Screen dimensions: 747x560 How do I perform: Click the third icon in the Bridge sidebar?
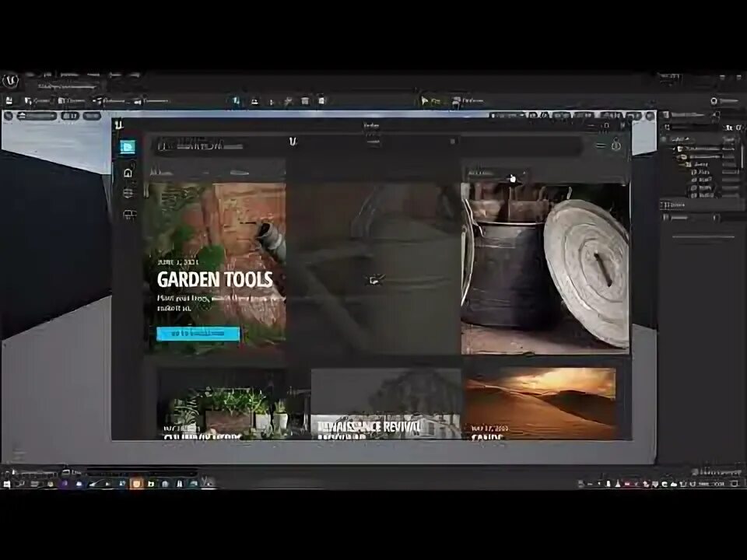128,194
